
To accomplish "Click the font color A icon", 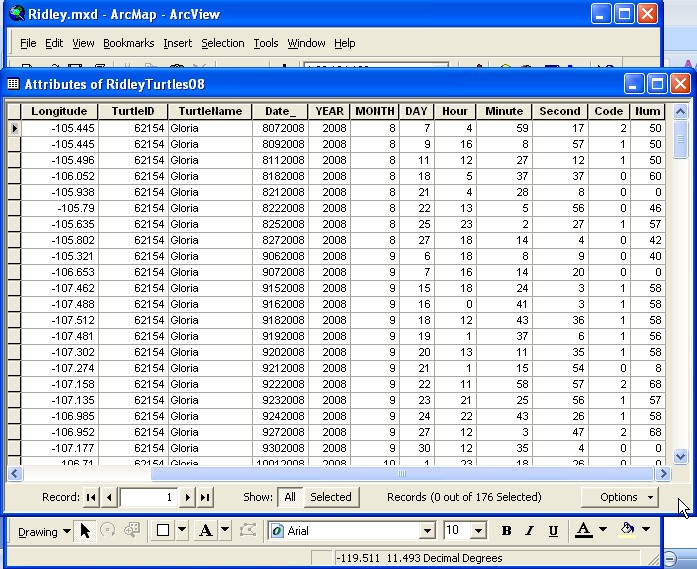I will coord(584,530).
